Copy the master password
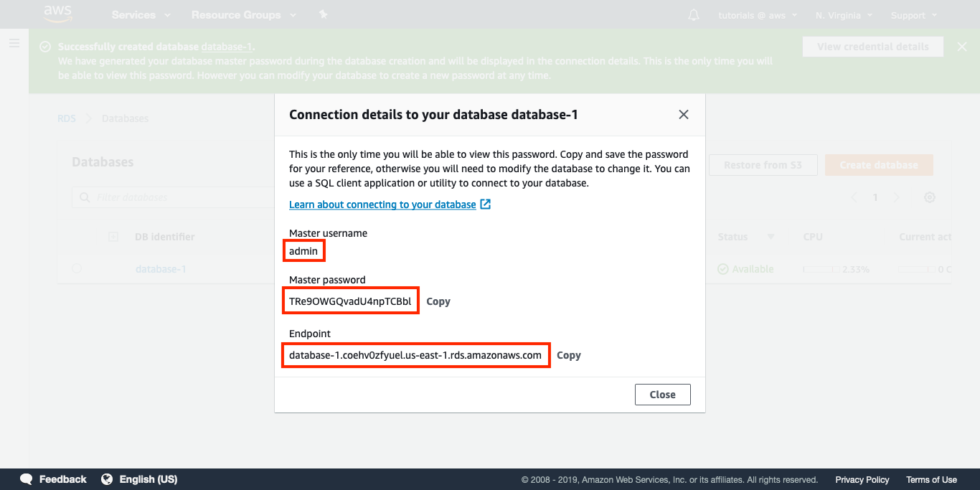 tap(438, 301)
